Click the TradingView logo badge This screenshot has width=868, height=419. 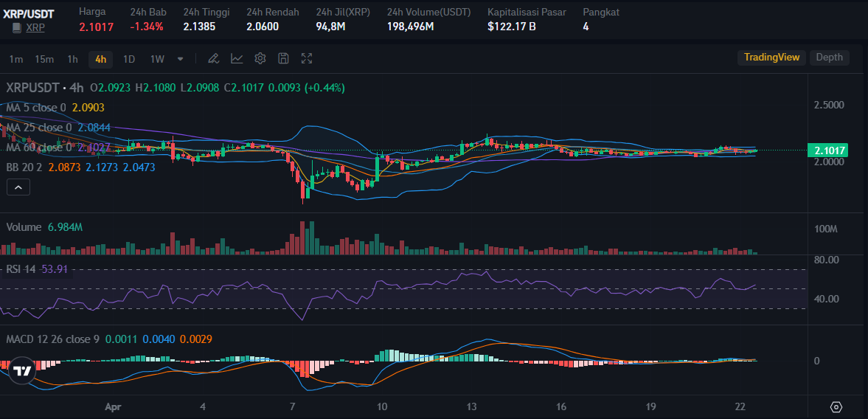click(x=22, y=371)
